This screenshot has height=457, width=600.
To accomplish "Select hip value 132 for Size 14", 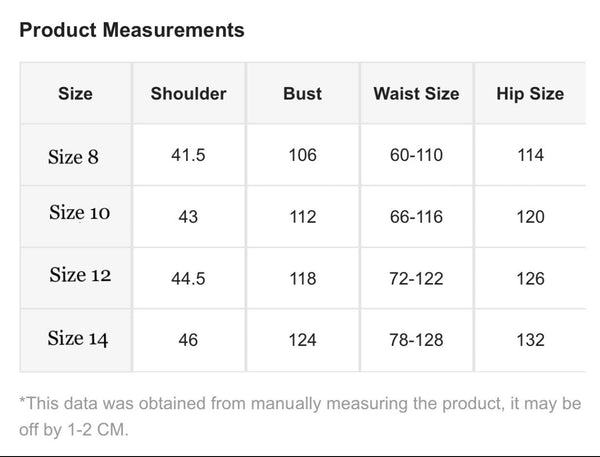I will [x=530, y=341].
